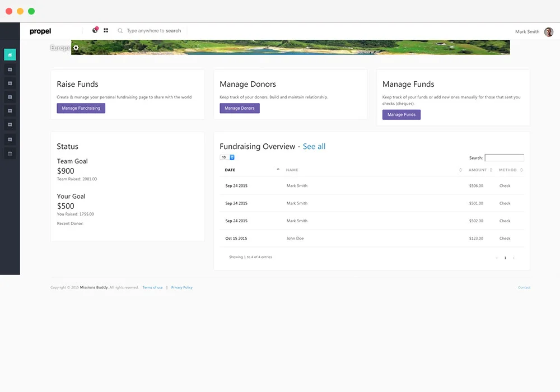
Task: Click the apps grid icon
Action: click(106, 30)
